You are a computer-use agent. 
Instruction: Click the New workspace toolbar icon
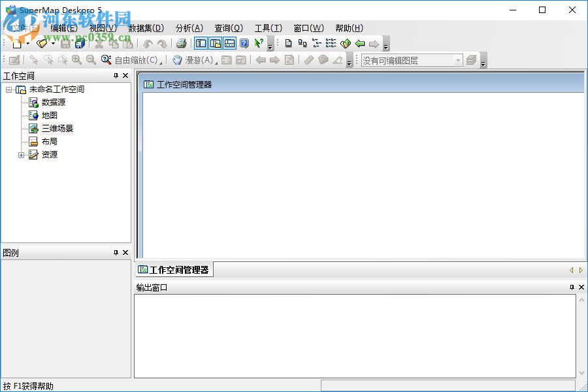coord(16,43)
